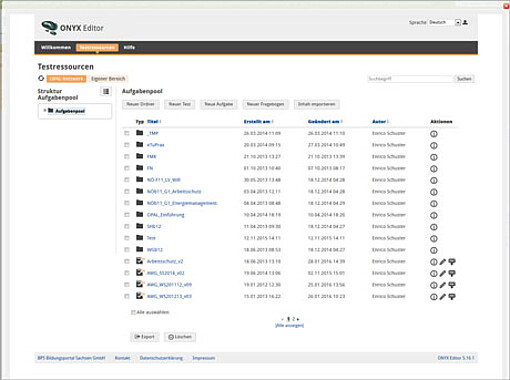The width and height of the screenshot is (510, 380).
Task: Toggle the Struktur list view icon
Action: pyautogui.click(x=106, y=91)
